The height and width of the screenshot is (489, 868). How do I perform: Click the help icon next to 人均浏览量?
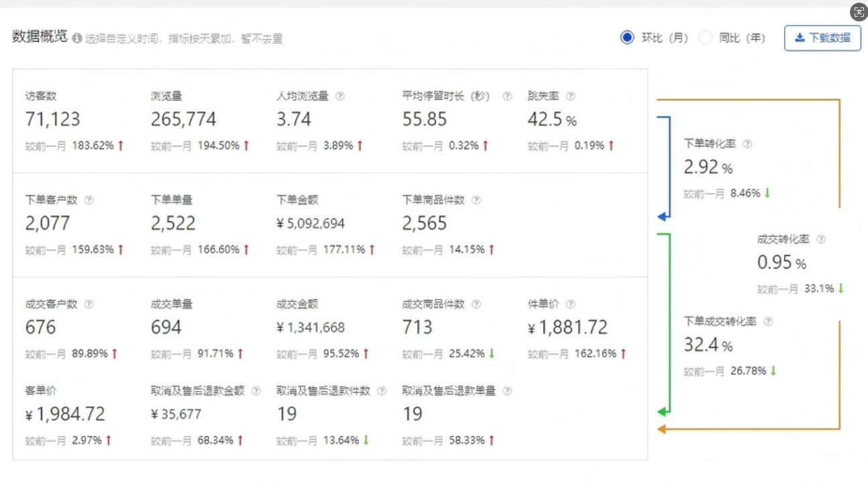pyautogui.click(x=340, y=96)
